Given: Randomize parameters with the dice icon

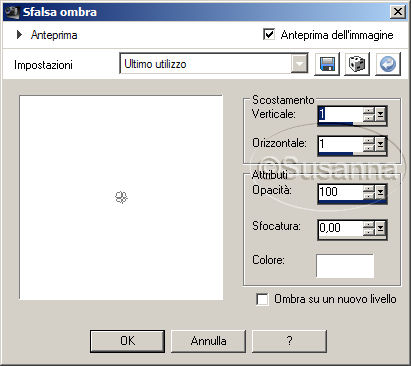Looking at the screenshot, I should tap(357, 64).
